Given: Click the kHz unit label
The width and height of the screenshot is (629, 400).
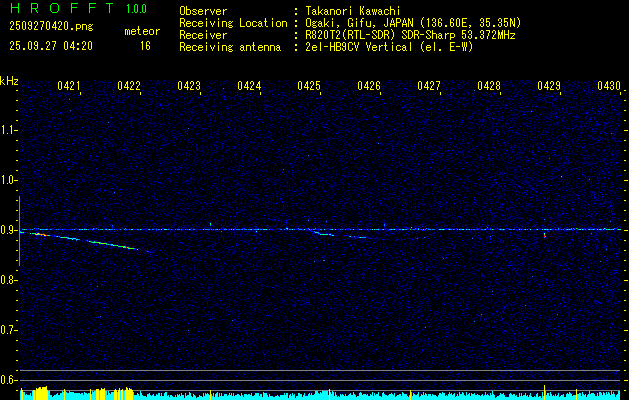Looking at the screenshot, I should (9, 81).
